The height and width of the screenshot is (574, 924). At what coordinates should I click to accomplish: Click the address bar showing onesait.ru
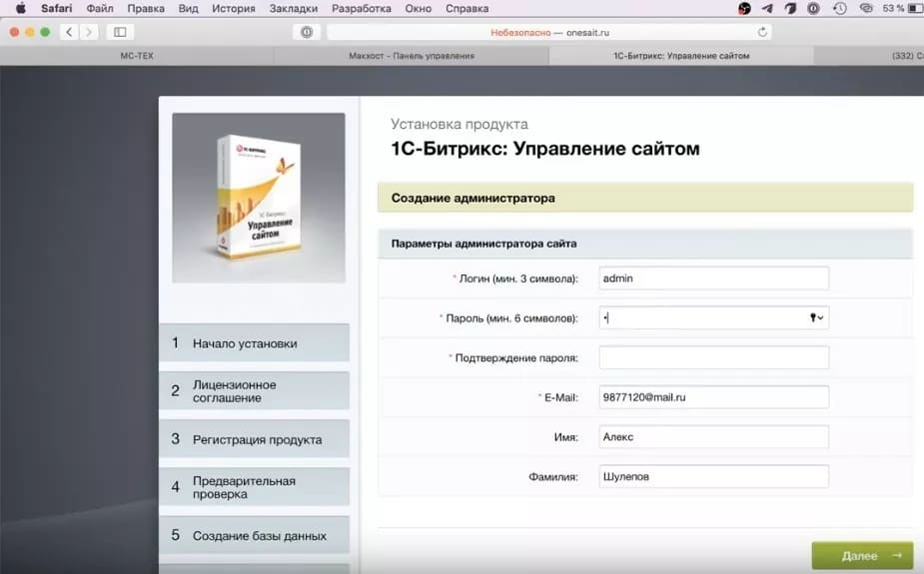(549, 32)
